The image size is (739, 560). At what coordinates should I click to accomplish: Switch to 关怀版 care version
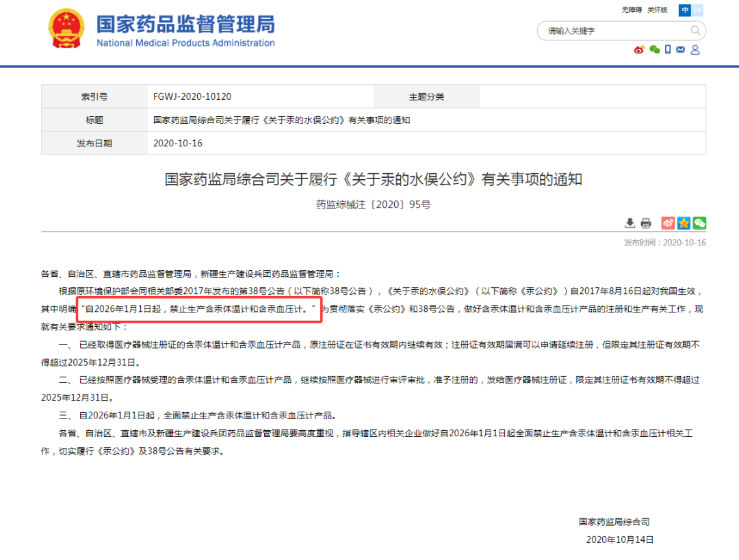657,10
